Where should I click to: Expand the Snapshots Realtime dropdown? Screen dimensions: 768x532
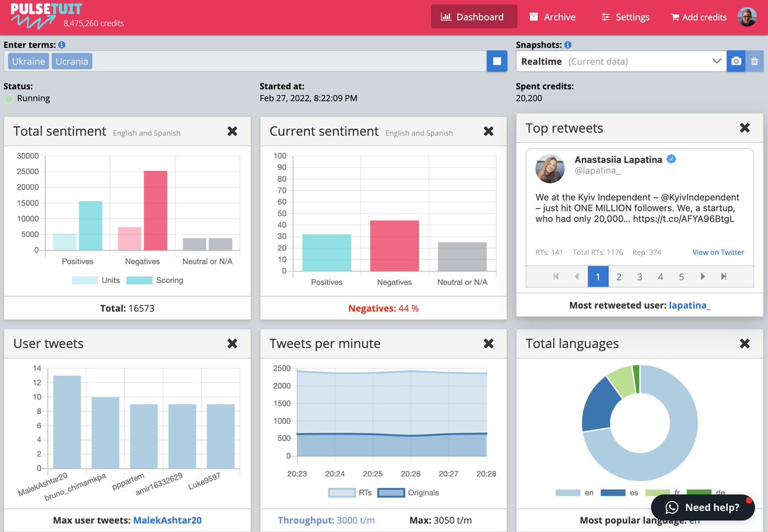621,61
